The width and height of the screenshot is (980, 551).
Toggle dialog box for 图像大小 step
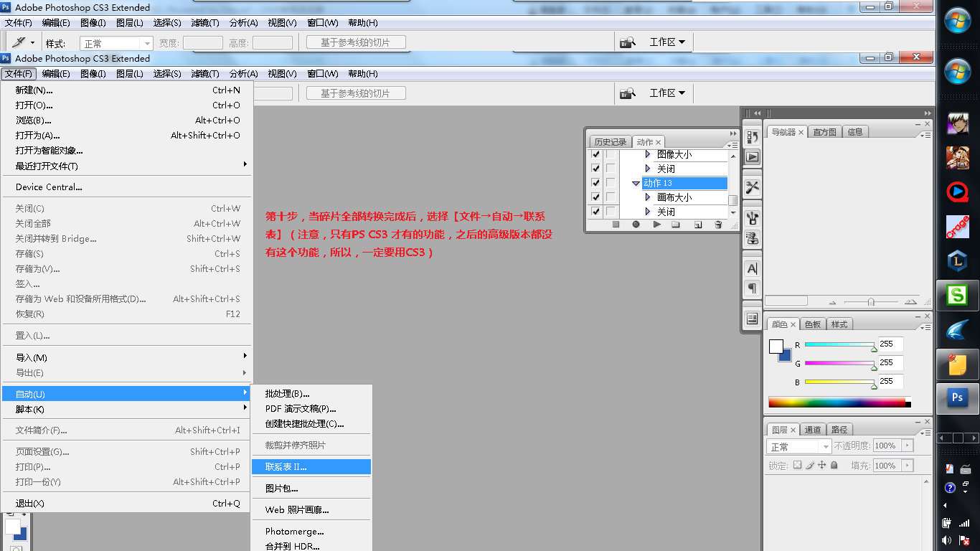(x=611, y=154)
